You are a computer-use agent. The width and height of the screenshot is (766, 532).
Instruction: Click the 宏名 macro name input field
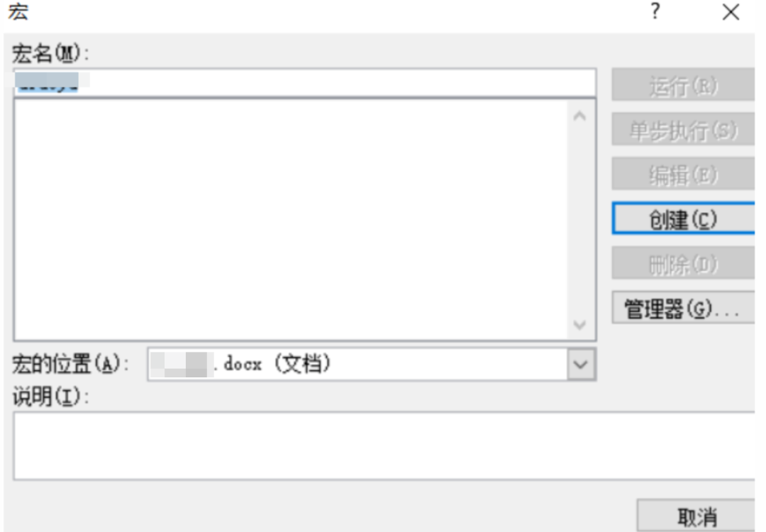(x=305, y=82)
